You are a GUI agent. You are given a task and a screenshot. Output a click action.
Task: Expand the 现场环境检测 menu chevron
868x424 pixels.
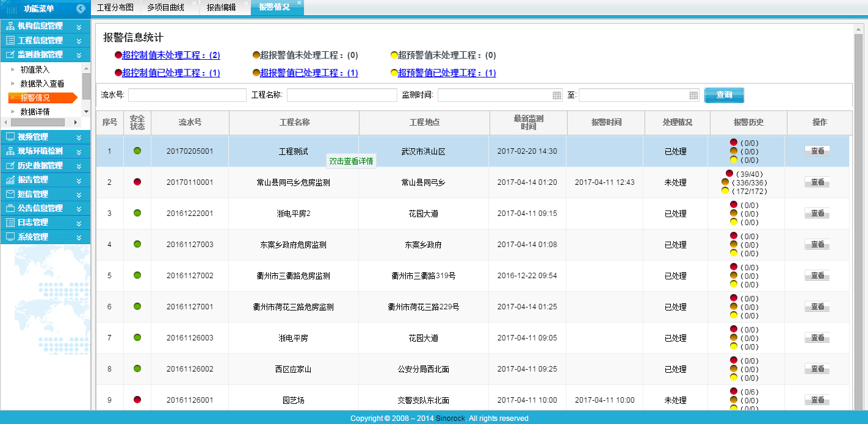[x=79, y=151]
